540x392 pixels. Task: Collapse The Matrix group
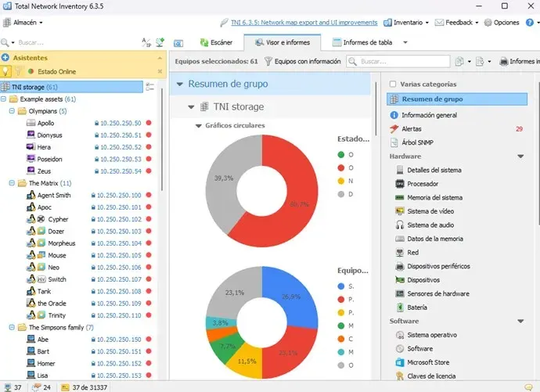tap(12, 183)
